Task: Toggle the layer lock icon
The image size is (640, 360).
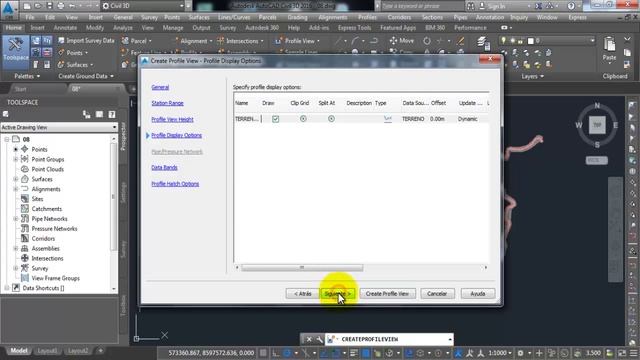Action: (x=520, y=41)
